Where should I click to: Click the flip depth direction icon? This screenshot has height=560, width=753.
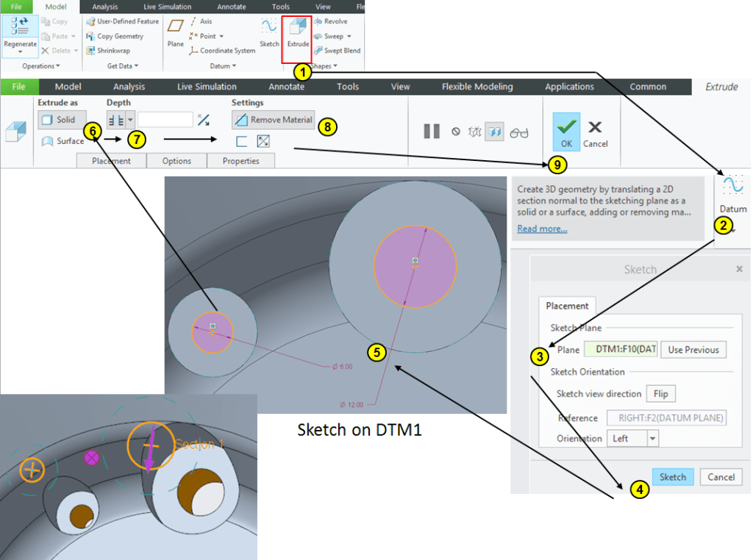coord(204,120)
